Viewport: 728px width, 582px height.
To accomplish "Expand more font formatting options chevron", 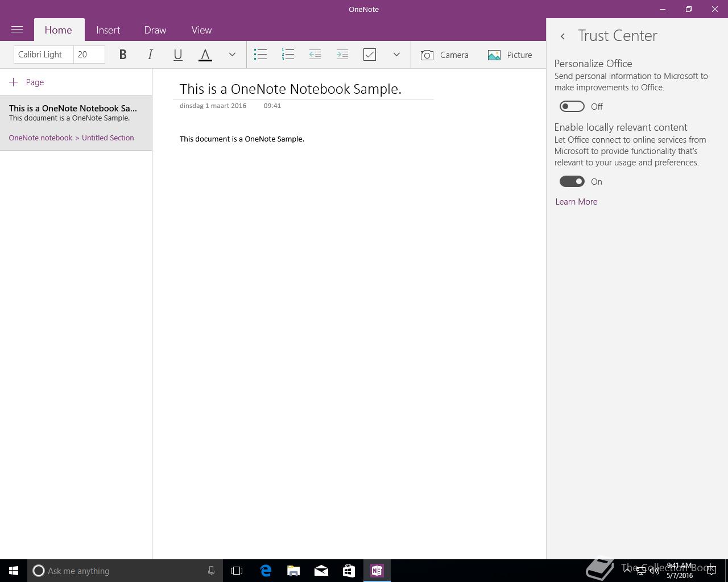I will 232,55.
